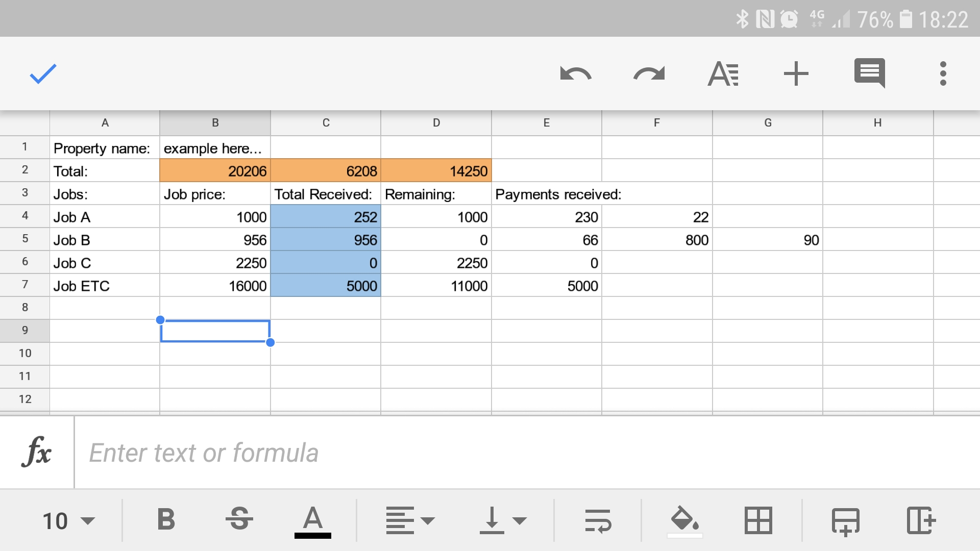Select column A header
Screen dimensions: 980x551
coord(105,123)
